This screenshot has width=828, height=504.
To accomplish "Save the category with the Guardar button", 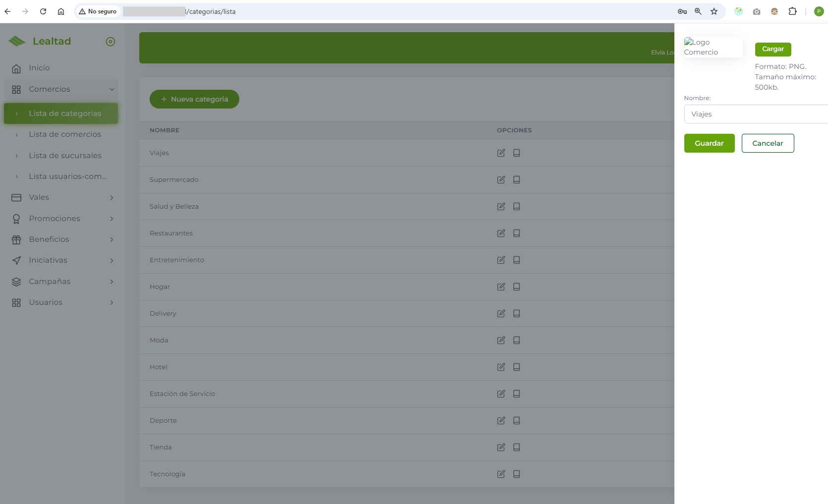I will [x=709, y=143].
